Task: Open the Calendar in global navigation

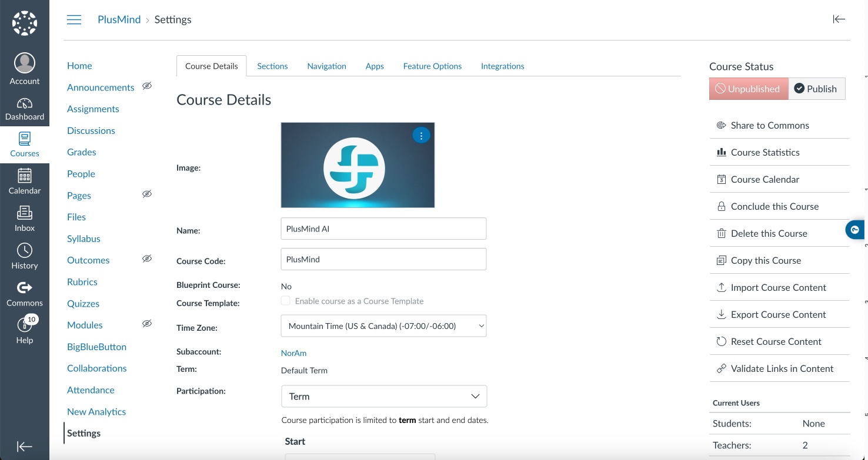Action: click(x=25, y=182)
